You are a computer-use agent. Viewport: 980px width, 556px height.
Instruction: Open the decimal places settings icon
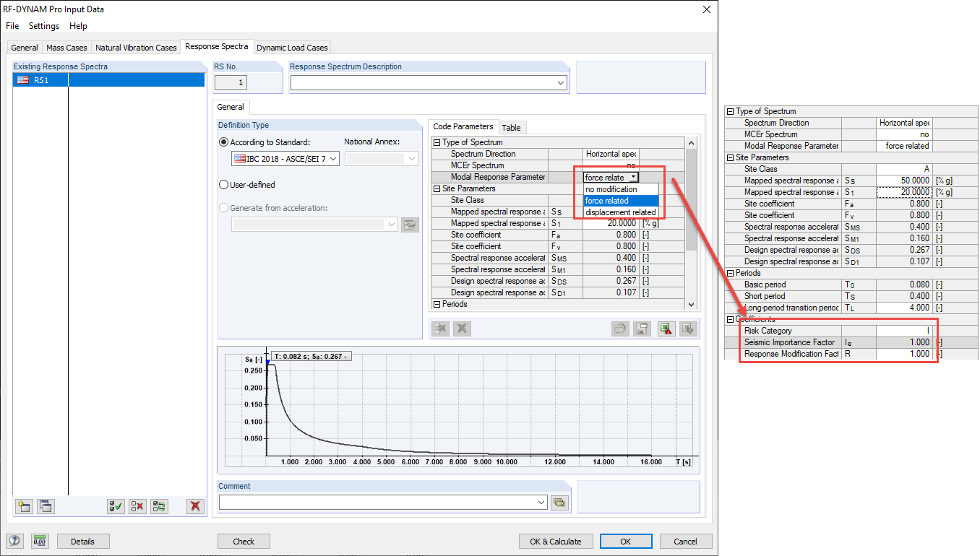point(39,541)
